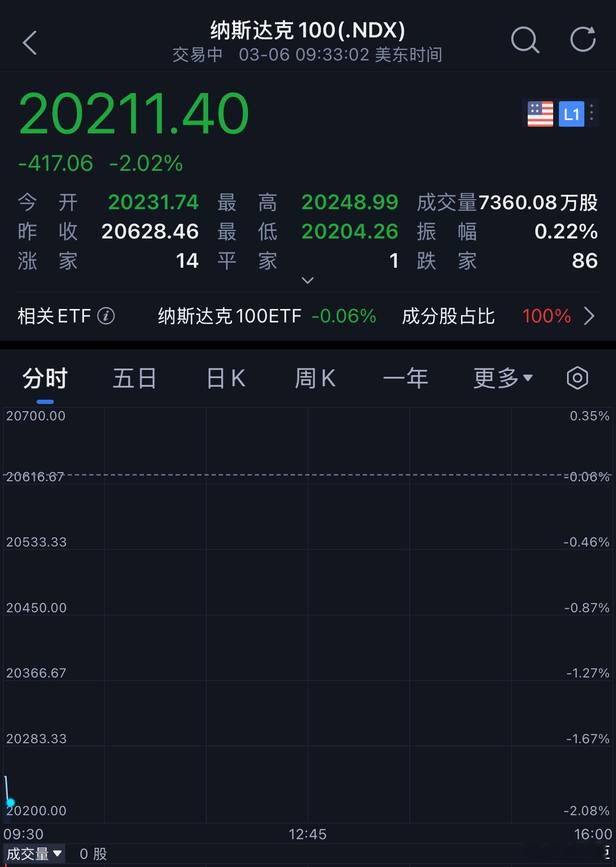Screen dimensions: 616x867
Task: Tap the 100% constituent ratio value
Action: tap(546, 316)
